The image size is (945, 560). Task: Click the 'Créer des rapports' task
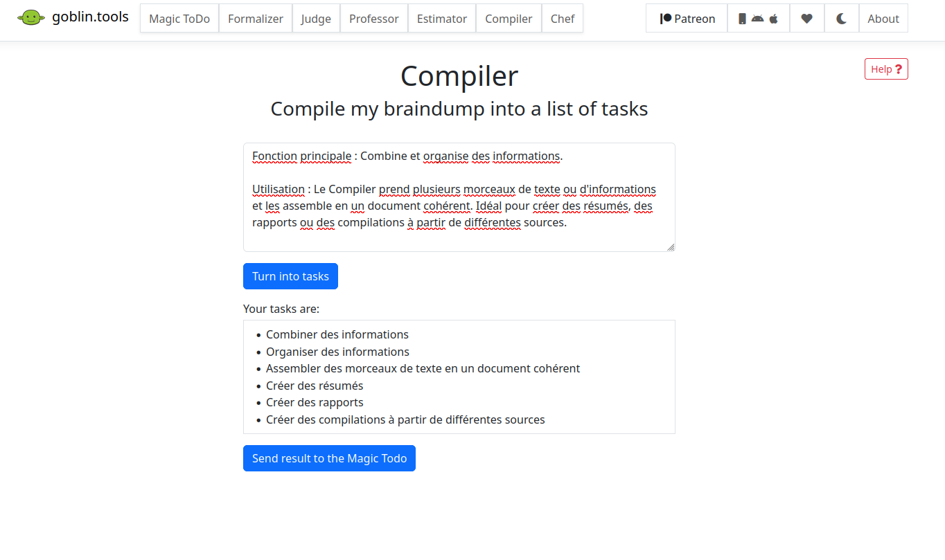(x=315, y=402)
